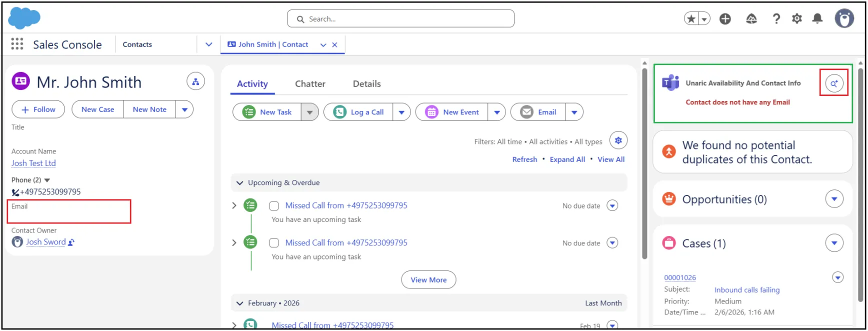Switch to the Details tab
Viewport: 868px width, 331px height.
[366, 84]
